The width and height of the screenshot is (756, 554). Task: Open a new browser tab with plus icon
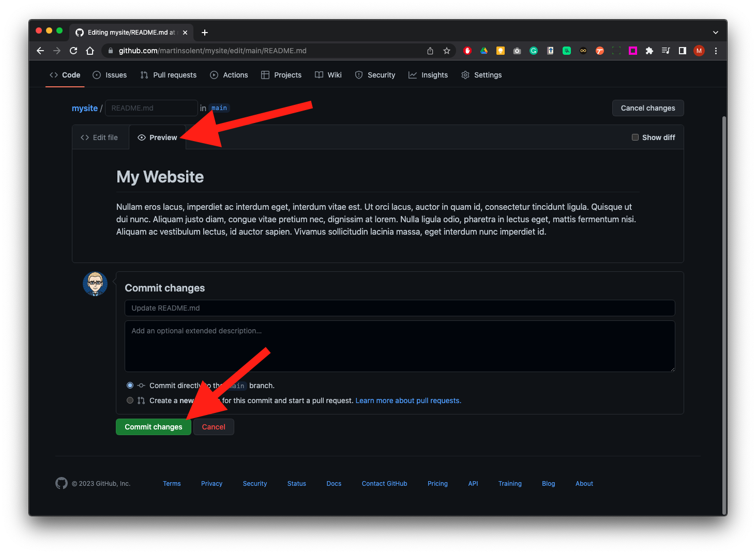tap(205, 33)
